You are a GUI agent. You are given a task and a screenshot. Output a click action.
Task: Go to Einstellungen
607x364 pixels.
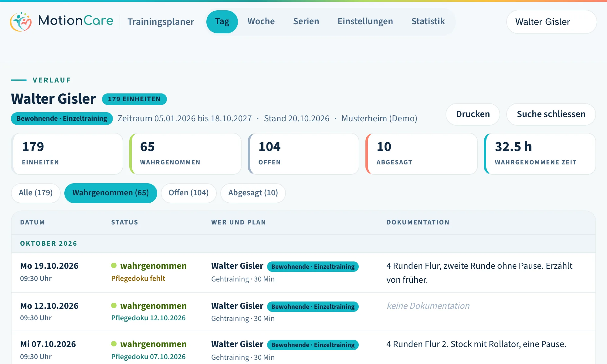[365, 22]
